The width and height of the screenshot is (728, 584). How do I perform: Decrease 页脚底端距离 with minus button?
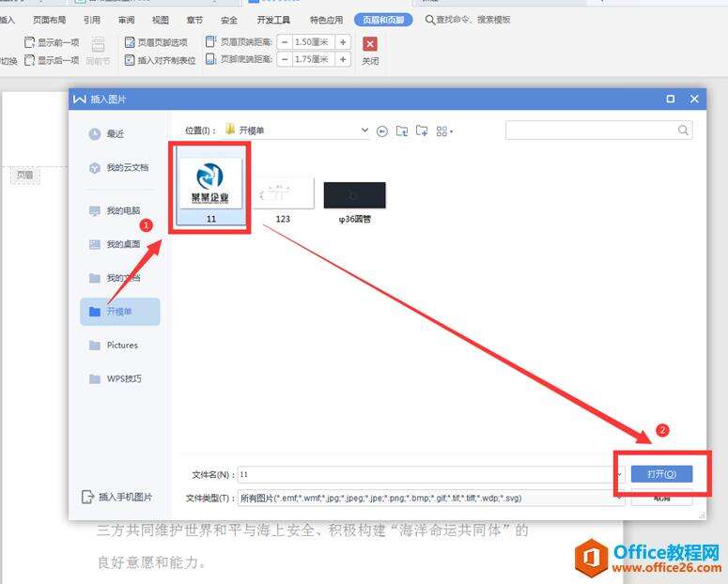(285, 59)
